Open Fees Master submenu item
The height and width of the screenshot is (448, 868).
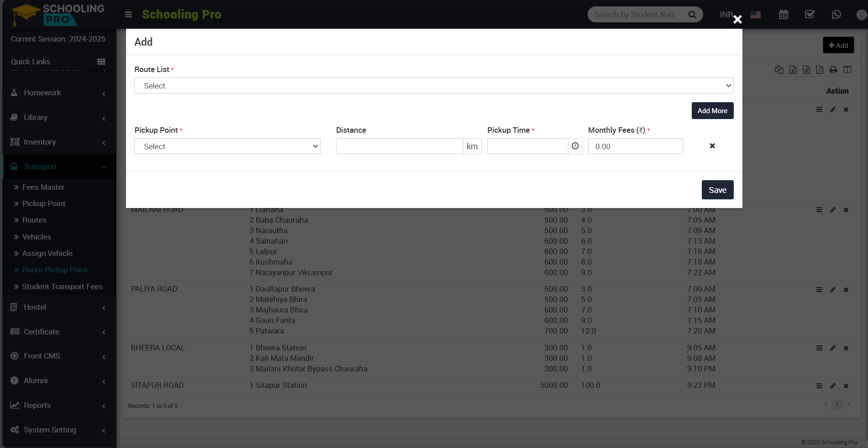coord(43,187)
